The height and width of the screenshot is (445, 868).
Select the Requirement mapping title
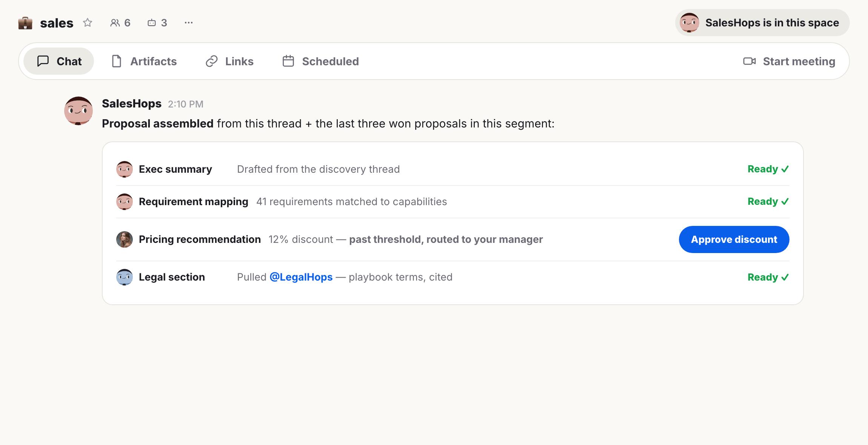click(194, 202)
